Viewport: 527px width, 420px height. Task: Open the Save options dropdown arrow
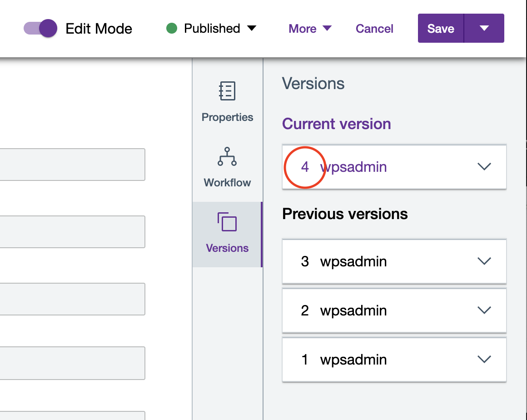click(484, 29)
